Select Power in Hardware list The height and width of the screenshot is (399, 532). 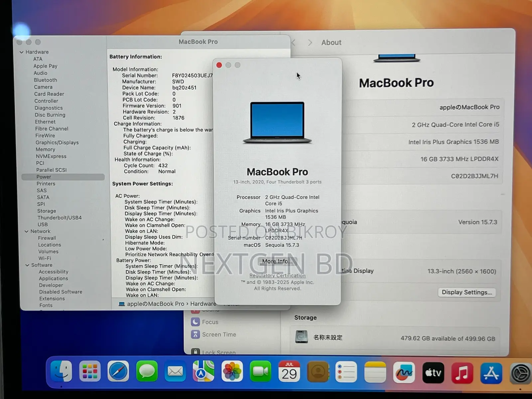pos(63,177)
